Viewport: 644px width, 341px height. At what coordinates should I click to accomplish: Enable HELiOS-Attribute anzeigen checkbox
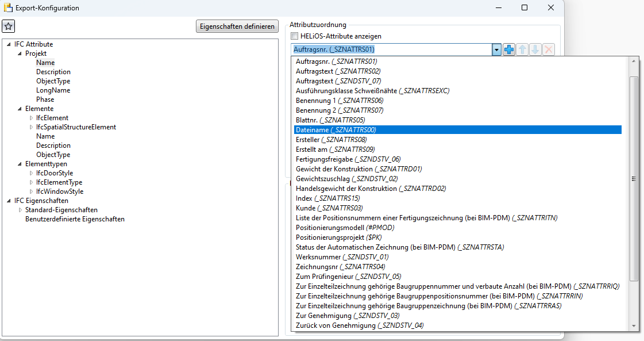point(295,36)
